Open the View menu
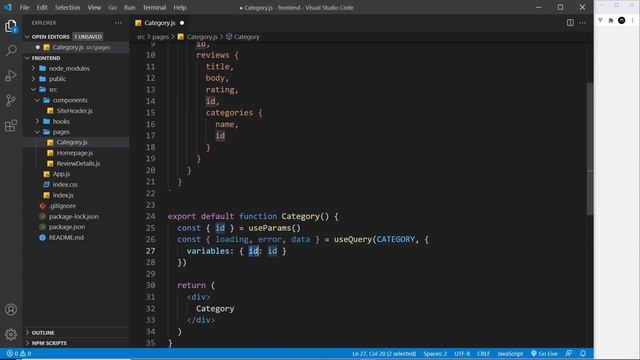The height and width of the screenshot is (360, 640). click(x=94, y=7)
